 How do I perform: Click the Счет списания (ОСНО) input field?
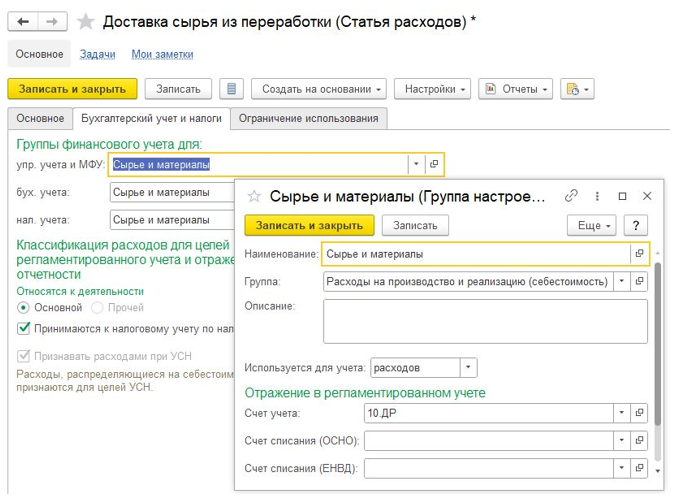[x=489, y=441]
